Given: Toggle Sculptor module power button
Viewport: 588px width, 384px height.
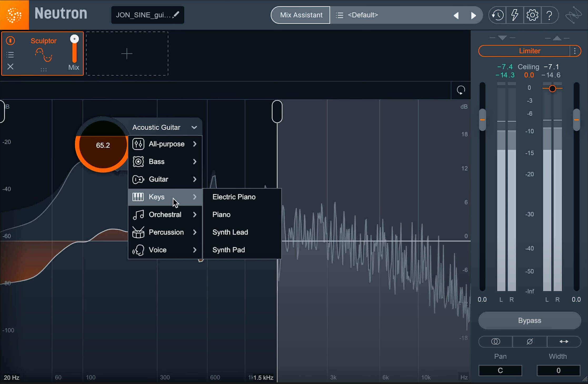Looking at the screenshot, I should pos(10,41).
